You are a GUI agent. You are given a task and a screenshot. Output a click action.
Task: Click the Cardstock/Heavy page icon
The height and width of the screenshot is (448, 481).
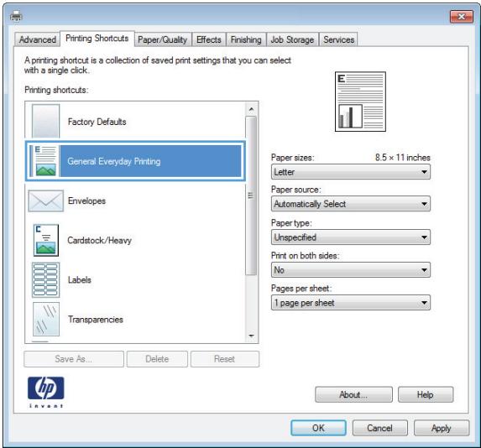(45, 240)
